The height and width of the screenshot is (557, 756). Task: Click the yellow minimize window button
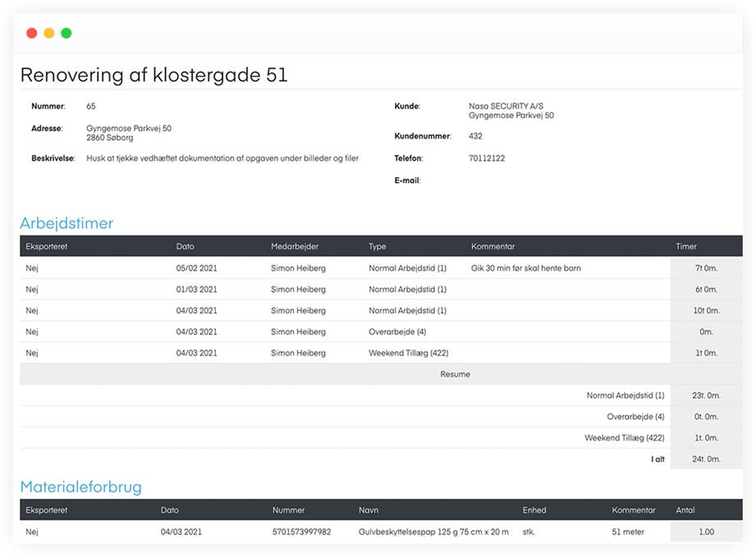click(x=49, y=34)
